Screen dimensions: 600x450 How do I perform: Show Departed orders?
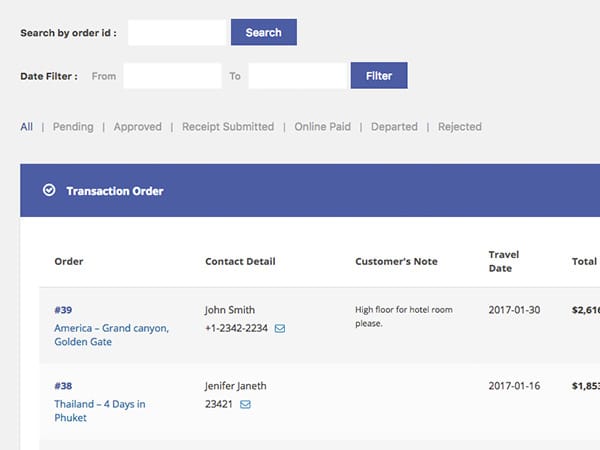point(394,127)
